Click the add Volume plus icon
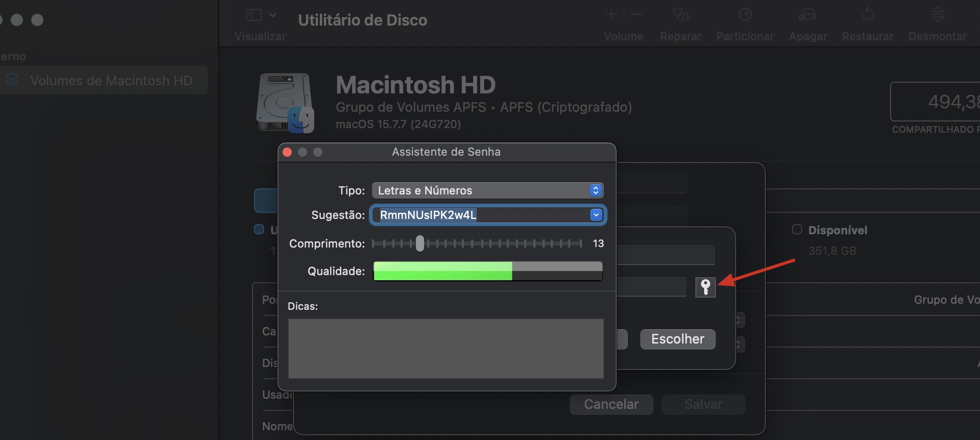Viewport: 980px width, 440px height. [x=611, y=15]
